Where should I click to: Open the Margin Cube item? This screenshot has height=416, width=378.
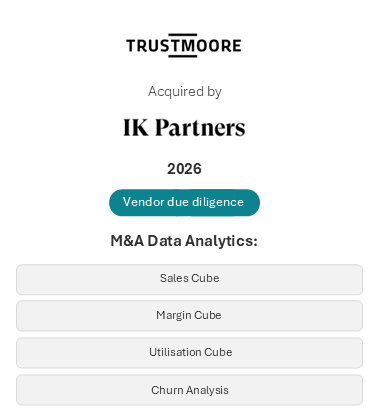pyautogui.click(x=189, y=316)
